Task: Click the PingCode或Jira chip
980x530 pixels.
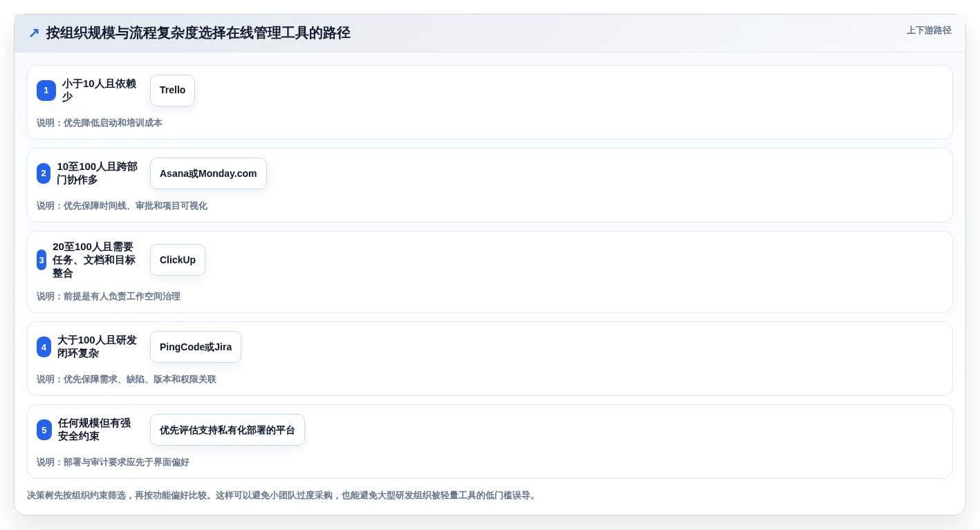Action: pos(196,347)
